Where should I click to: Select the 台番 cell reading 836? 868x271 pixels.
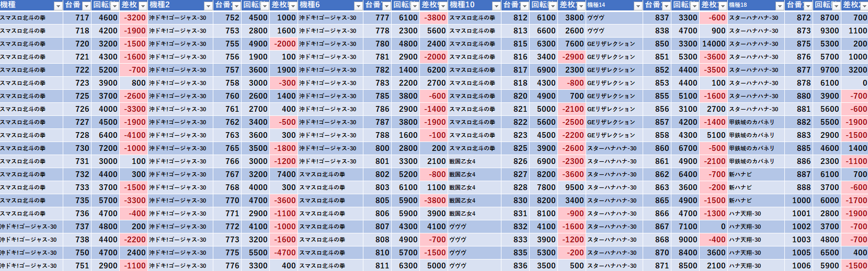pos(515,266)
